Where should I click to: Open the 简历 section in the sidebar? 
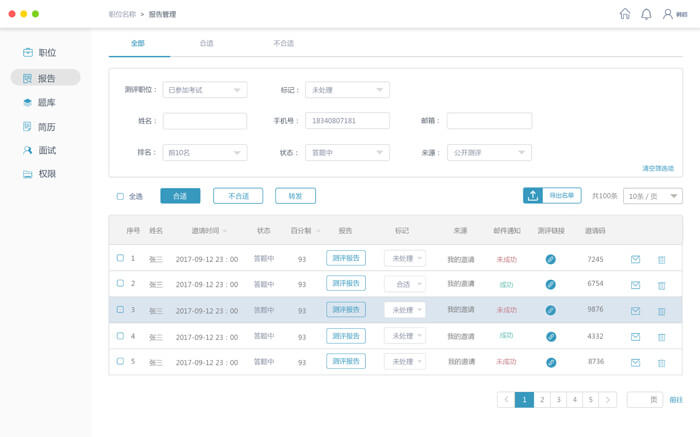pos(39,127)
